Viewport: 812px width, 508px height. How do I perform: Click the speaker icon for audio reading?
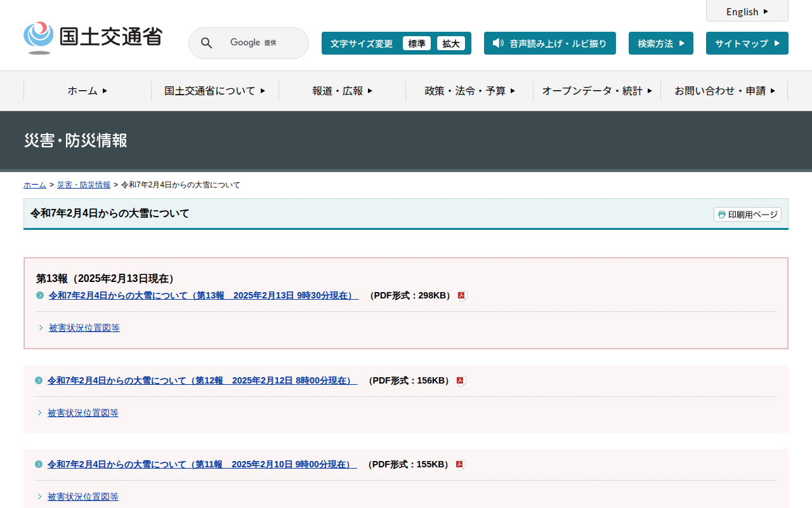click(498, 43)
